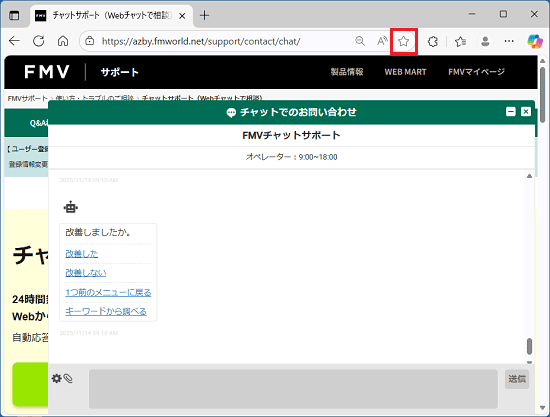The image size is (550, 417).
Task: Click the FMVチャットサポート heading
Action: (291, 135)
